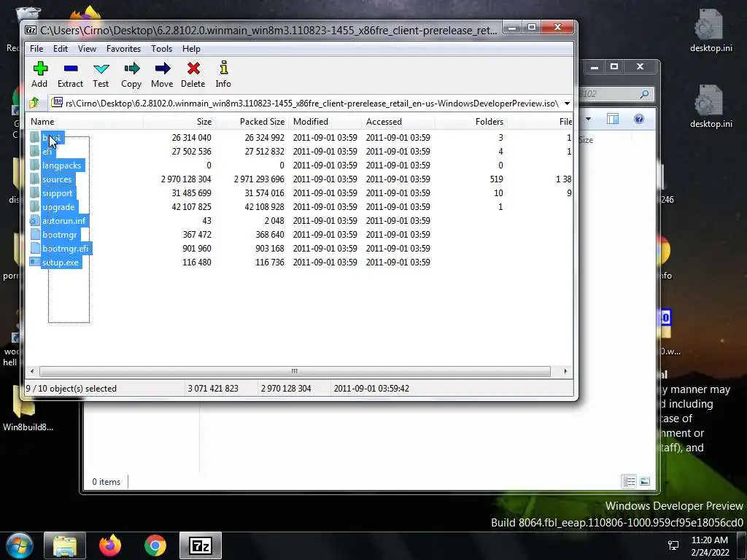Screen dimensions: 747x560
Task: Click status bar selected objects text
Action: click(x=71, y=389)
